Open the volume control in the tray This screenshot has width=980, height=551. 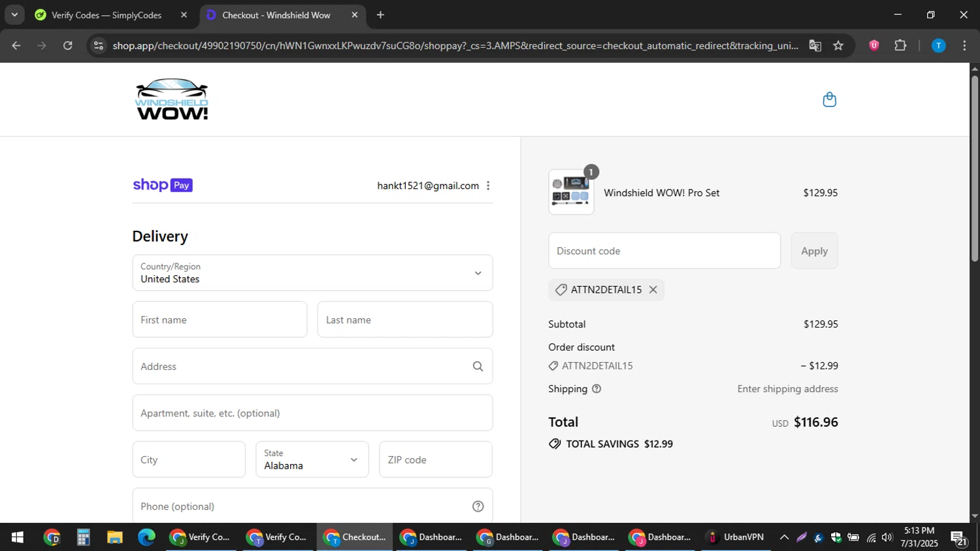pos(887,537)
